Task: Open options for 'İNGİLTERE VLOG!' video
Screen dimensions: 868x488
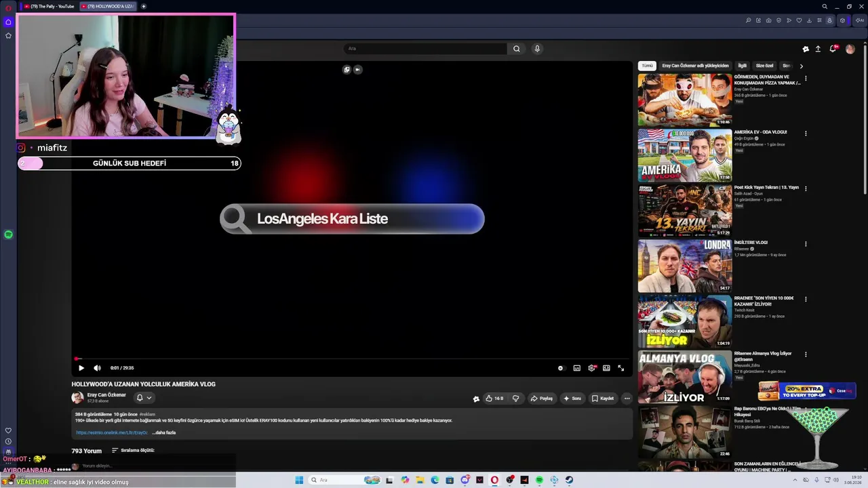Action: click(x=806, y=244)
